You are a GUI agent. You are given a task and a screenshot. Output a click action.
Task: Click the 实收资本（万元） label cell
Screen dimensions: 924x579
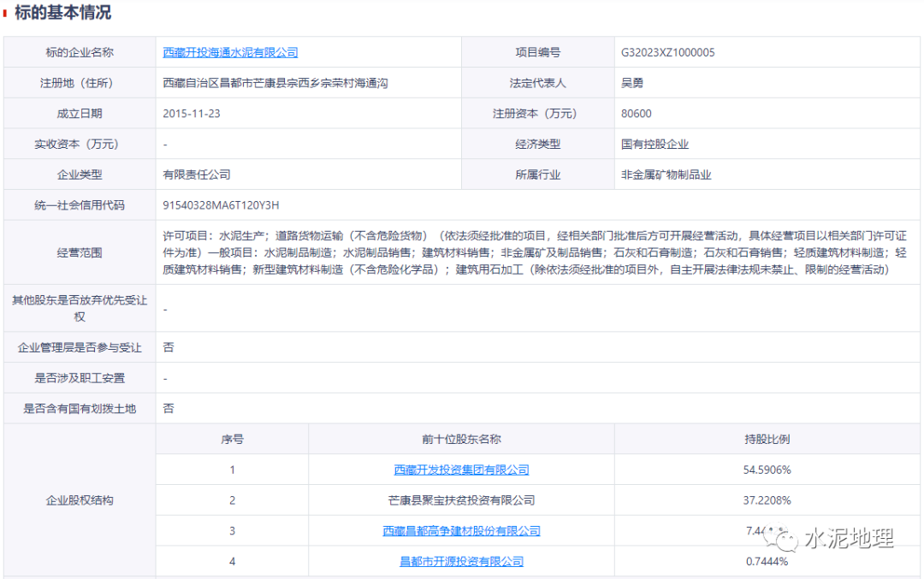[80, 145]
